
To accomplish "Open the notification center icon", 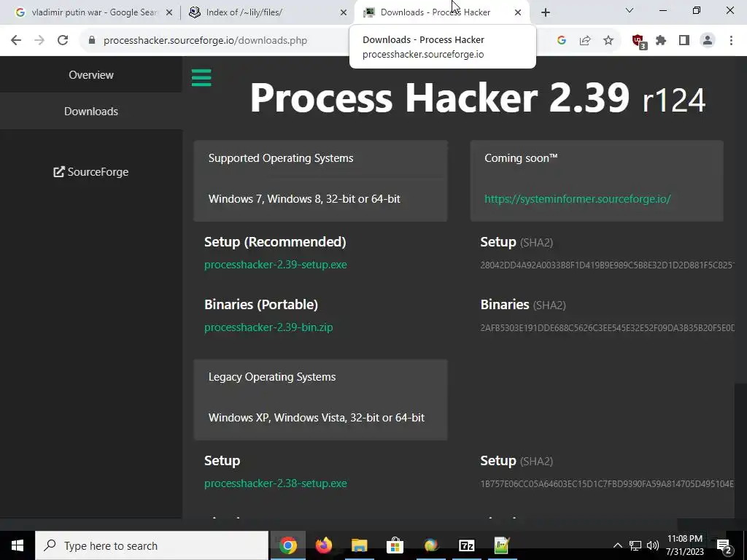I will (724, 546).
